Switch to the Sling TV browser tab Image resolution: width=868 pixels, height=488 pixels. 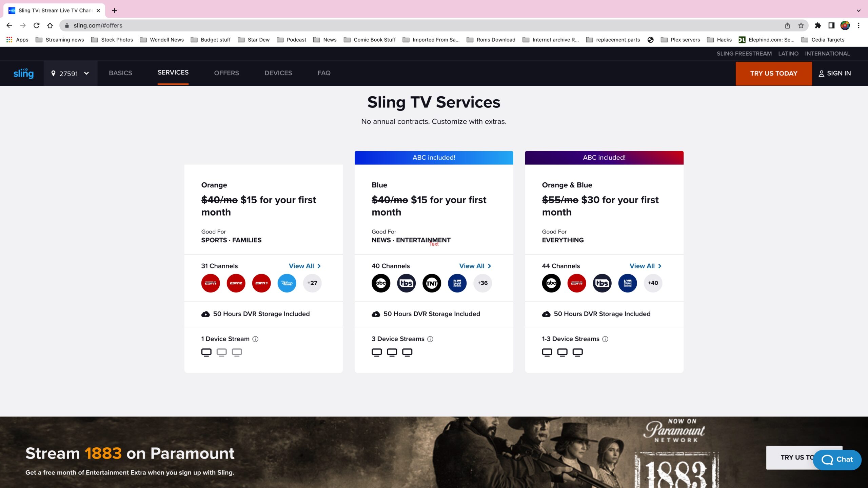pyautogui.click(x=54, y=11)
